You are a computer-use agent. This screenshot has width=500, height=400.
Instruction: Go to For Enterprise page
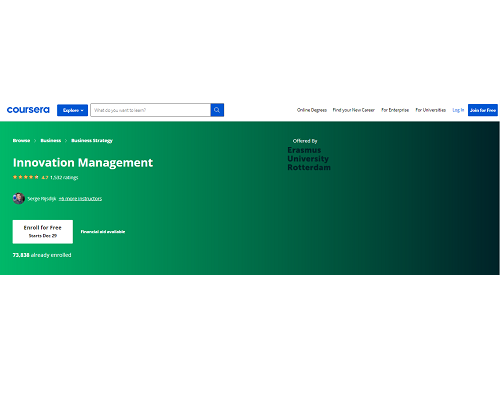(395, 110)
